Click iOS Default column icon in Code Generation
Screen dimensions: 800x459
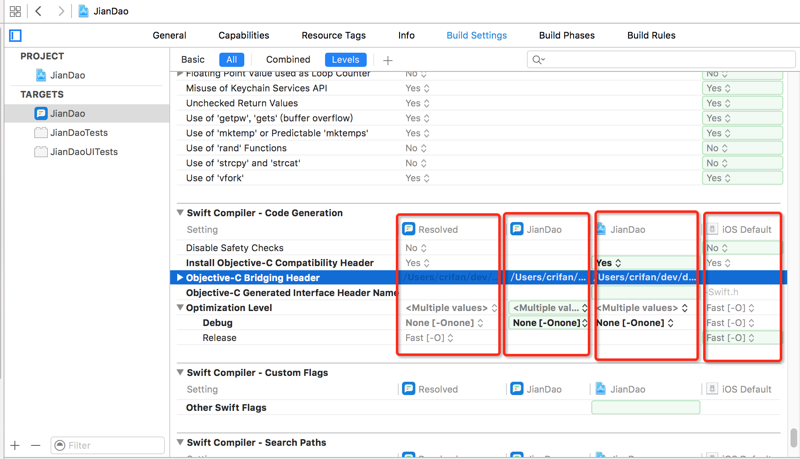coord(712,229)
